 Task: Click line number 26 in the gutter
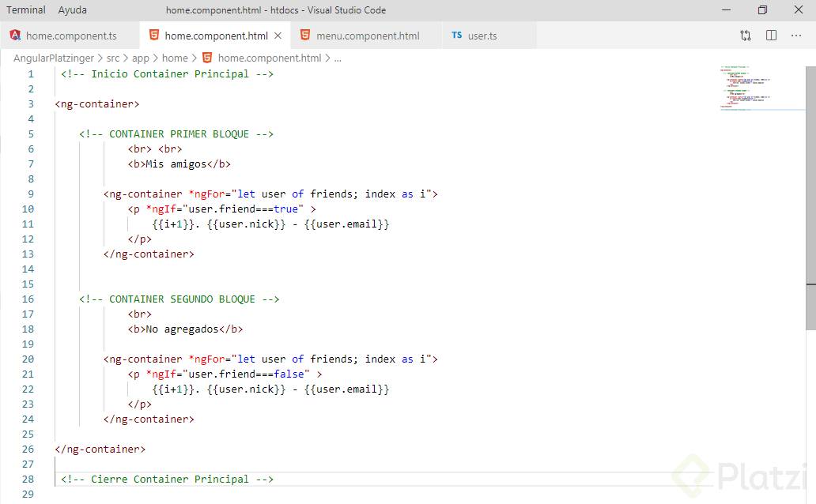pos(28,449)
